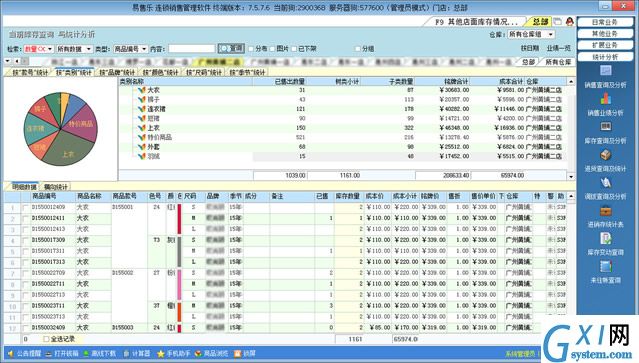The image size is (639, 363).
Task: Open 来往账查询 ledger icon
Action: [605, 266]
